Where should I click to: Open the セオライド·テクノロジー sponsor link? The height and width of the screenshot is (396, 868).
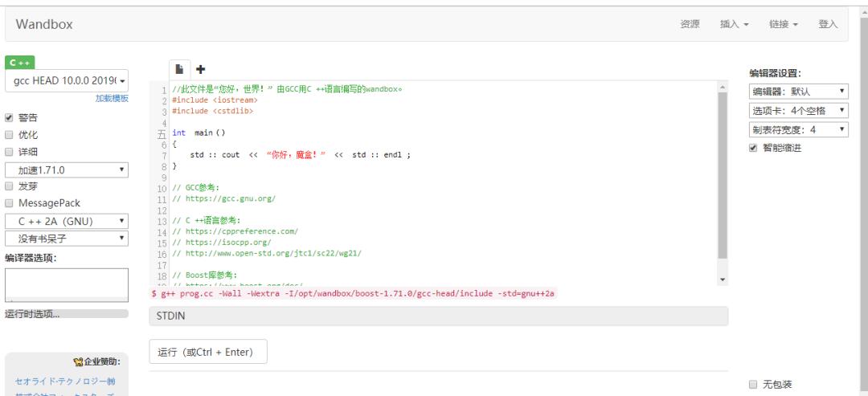point(65,382)
